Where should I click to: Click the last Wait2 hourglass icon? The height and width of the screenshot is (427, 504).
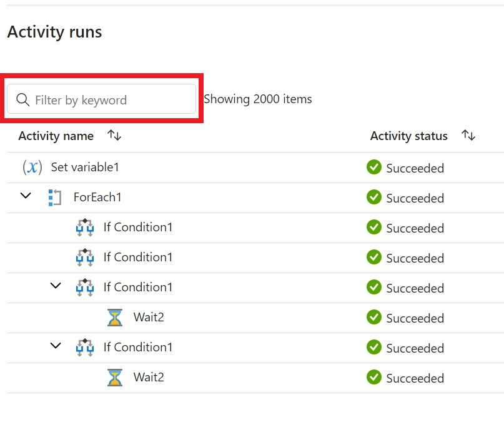(114, 378)
